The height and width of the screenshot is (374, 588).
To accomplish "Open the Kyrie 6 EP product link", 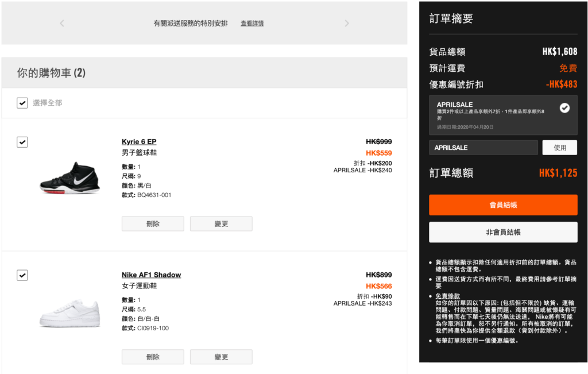I will 139,142.
